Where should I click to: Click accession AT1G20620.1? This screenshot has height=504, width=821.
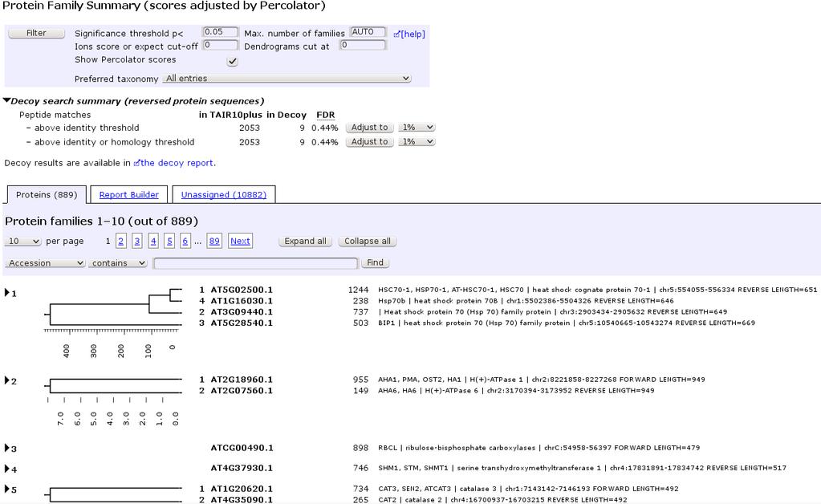pos(242,489)
